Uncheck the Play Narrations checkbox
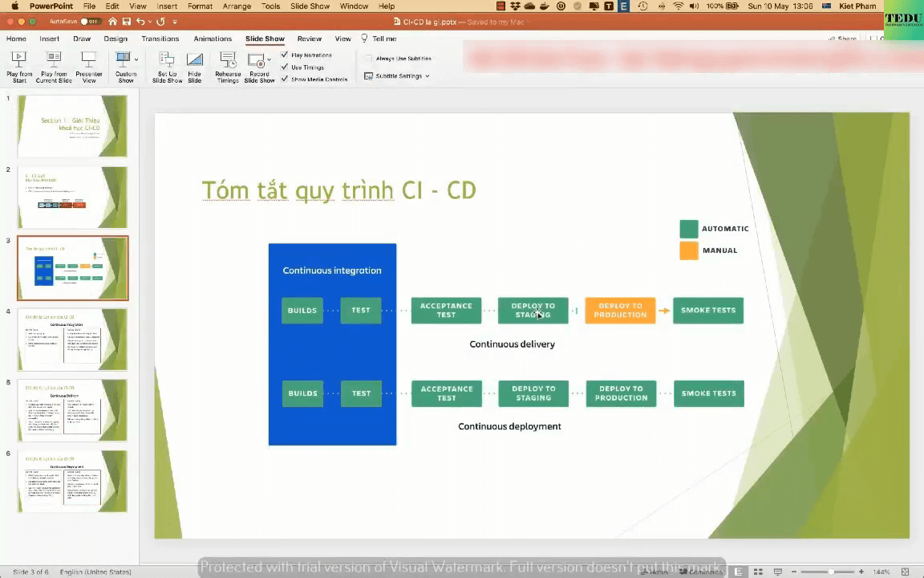The image size is (924, 578). pyautogui.click(x=285, y=55)
